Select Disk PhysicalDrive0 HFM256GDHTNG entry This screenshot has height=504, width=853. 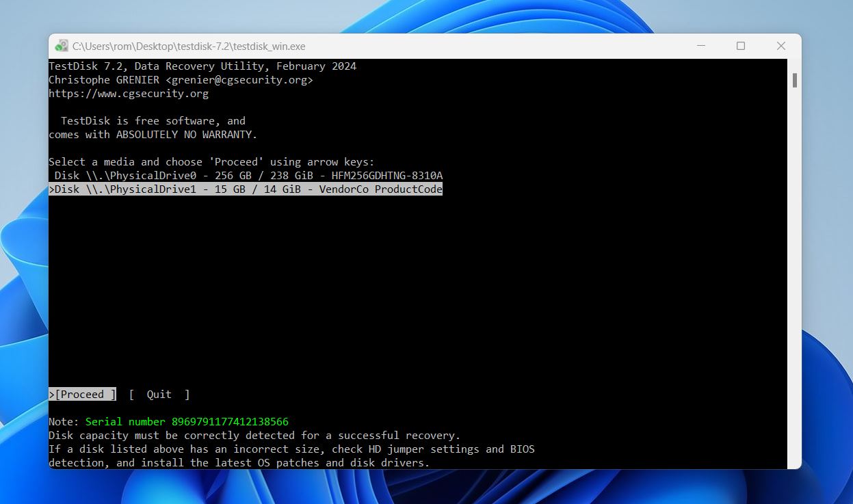tap(244, 175)
